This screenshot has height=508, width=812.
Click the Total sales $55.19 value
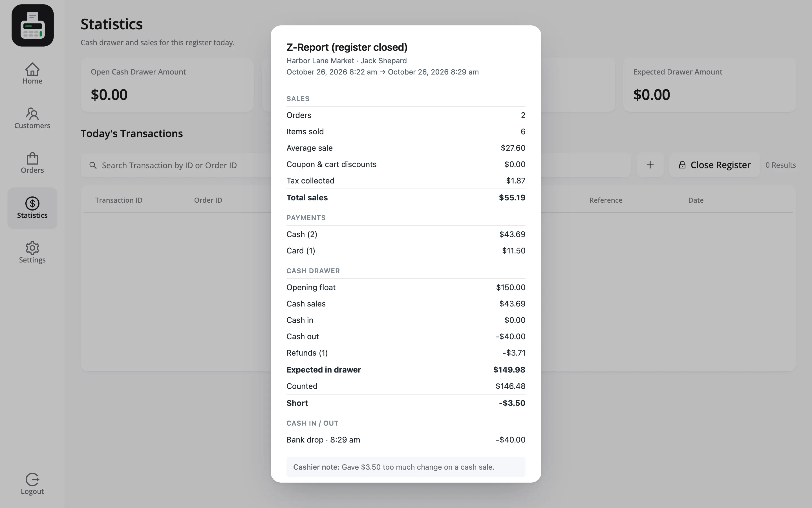[512, 198]
